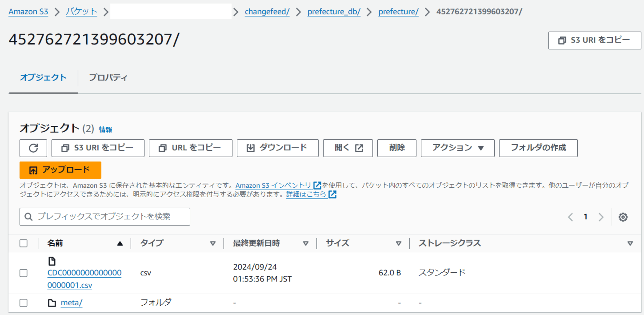The image size is (644, 315).
Task: Sort by ストレージクラス column arrow
Action: [x=630, y=243]
